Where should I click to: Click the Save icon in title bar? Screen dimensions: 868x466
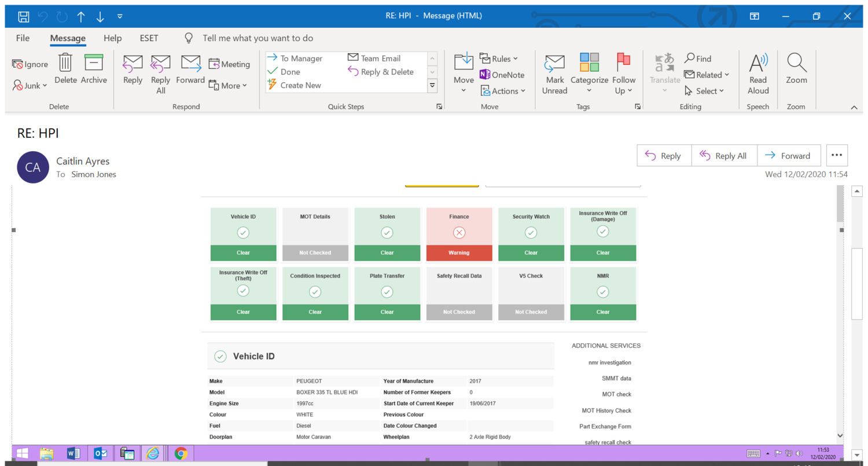(x=23, y=16)
